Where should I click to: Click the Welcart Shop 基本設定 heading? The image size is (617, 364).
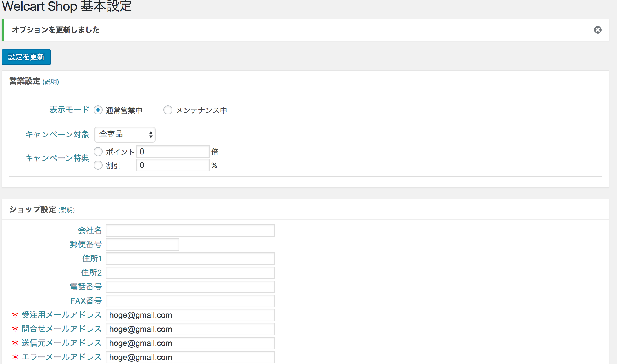67,6
